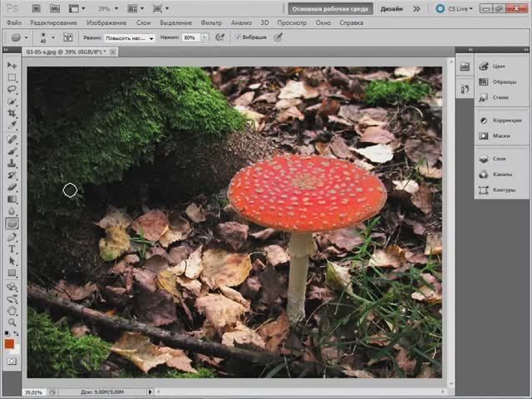Image resolution: width=532 pixels, height=399 pixels.
Task: Open the Слои menu in menu bar
Action: pos(144,22)
